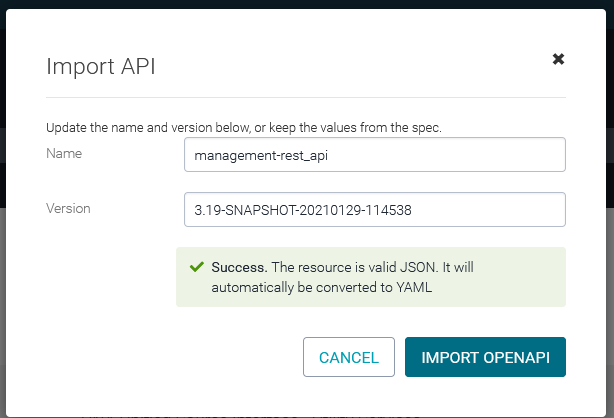Click the Import API dialog title
The height and width of the screenshot is (418, 614).
coord(100,67)
